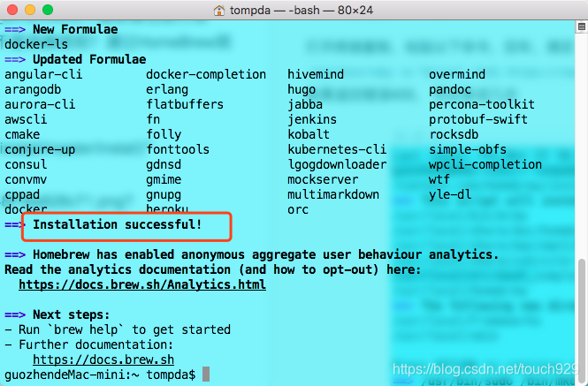The height and width of the screenshot is (386, 588).
Task: Click the "New Formulae" heading
Action: [75, 29]
